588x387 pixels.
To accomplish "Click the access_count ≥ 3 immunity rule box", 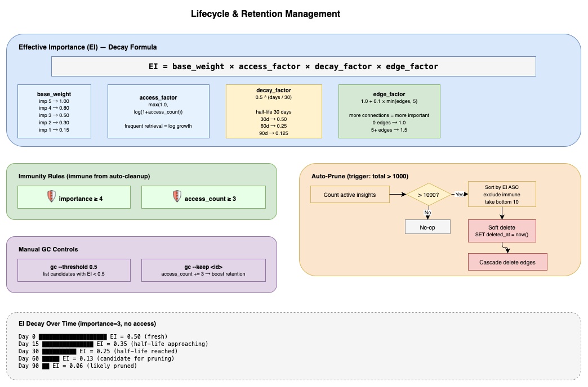I will coord(203,197).
